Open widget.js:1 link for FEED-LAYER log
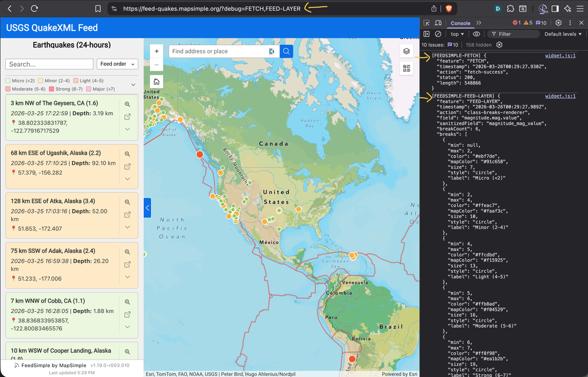The height and width of the screenshot is (377, 588). pyautogui.click(x=560, y=96)
